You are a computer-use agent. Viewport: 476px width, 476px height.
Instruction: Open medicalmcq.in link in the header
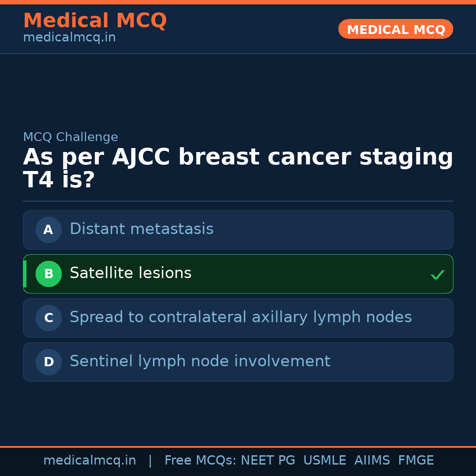pyautogui.click(x=69, y=38)
